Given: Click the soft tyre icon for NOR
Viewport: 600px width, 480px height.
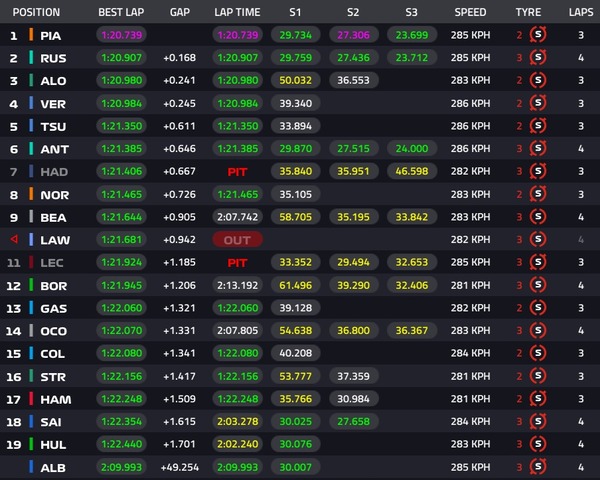Looking at the screenshot, I should [538, 194].
